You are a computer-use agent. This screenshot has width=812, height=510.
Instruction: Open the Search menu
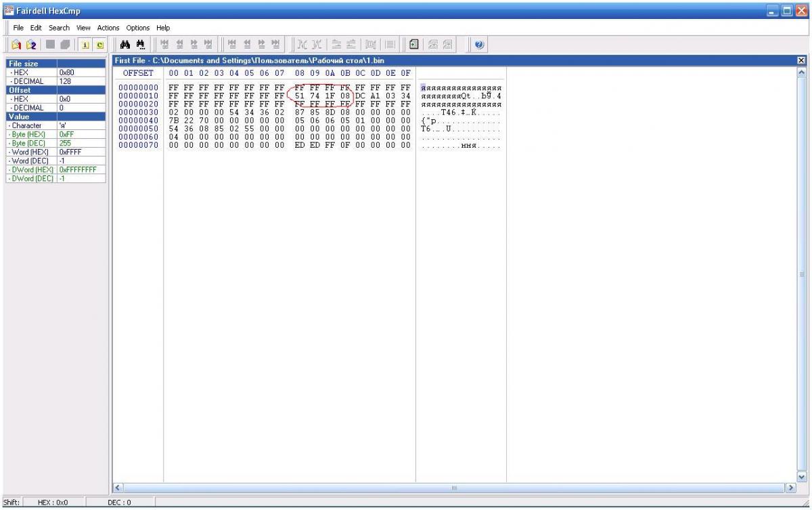59,28
